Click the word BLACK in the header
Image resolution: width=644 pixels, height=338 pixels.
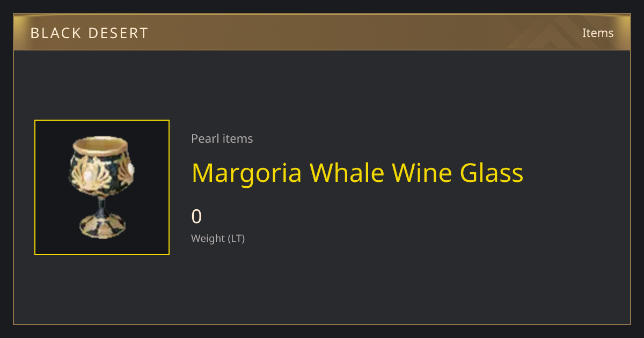tap(55, 33)
